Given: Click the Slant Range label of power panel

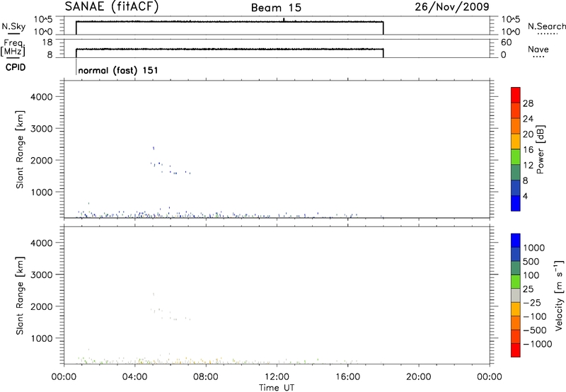Looking at the screenshot, I should point(21,149).
